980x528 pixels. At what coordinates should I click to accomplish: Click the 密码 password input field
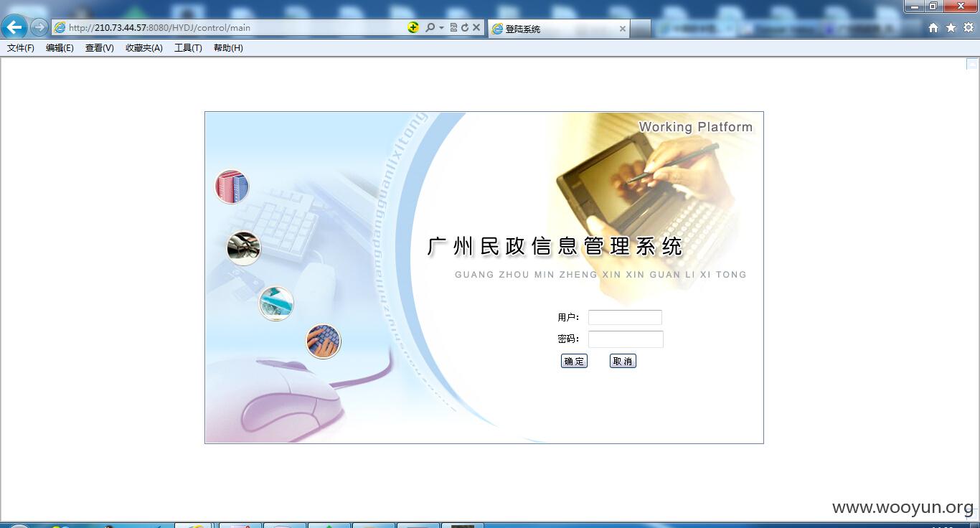[626, 339]
